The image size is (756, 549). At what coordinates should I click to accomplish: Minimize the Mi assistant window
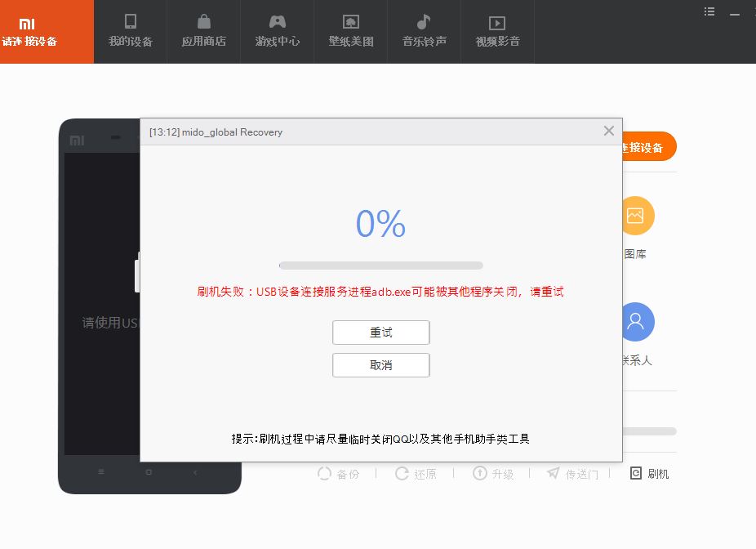pos(734,15)
